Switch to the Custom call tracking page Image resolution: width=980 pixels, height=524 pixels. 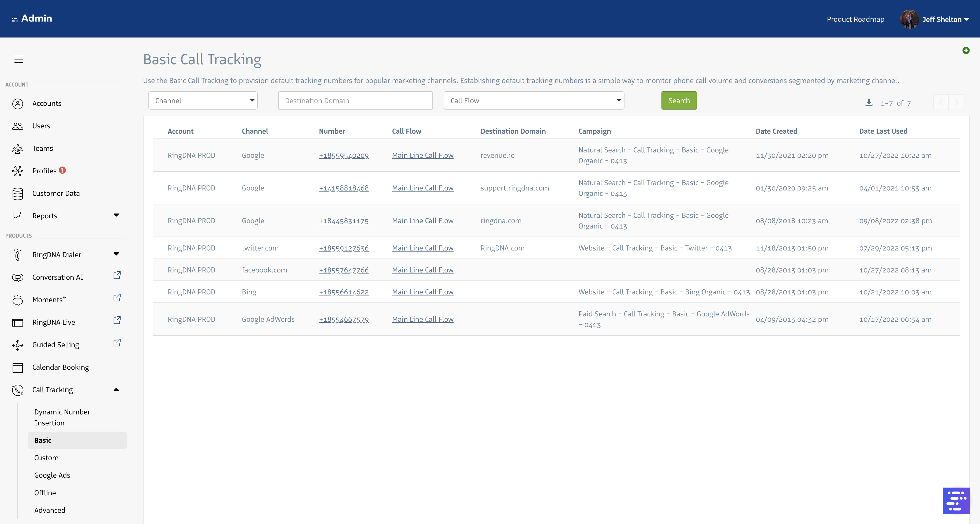(46, 457)
